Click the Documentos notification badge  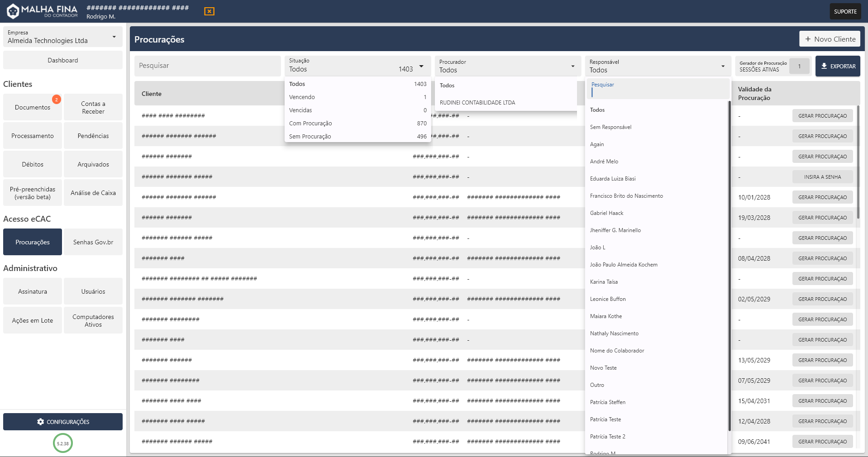57,100
